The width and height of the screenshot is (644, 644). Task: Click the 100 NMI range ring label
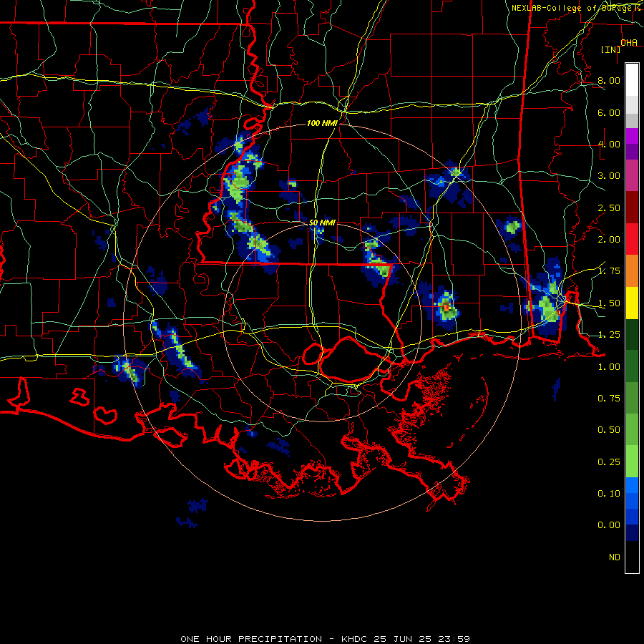(323, 123)
